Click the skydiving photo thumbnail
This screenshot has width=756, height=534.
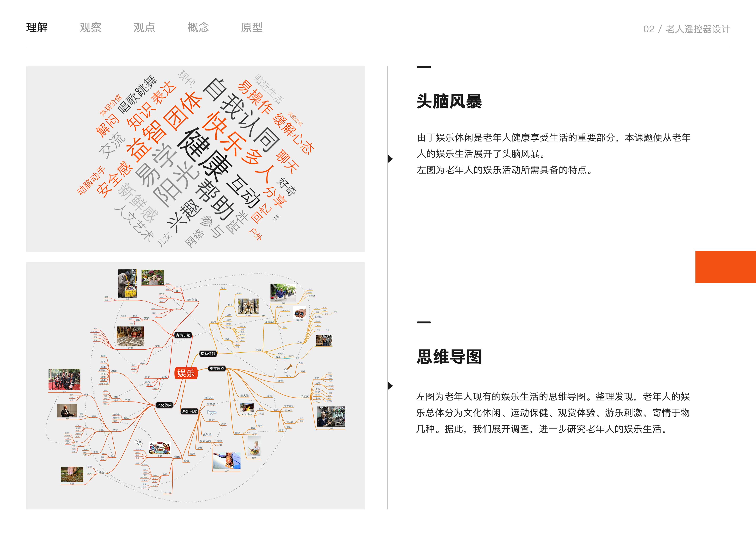tap(226, 460)
